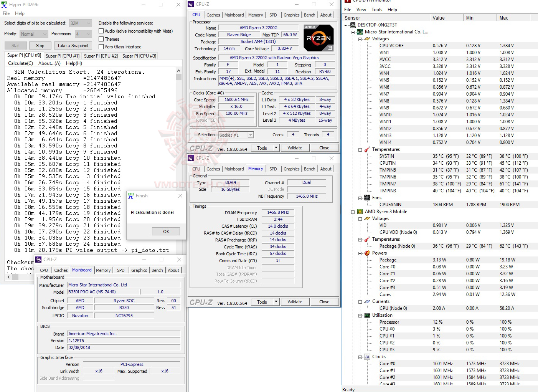This screenshot has height=392, width=538.
Task: Collapse the Fans node with its minus box
Action: tap(360, 198)
